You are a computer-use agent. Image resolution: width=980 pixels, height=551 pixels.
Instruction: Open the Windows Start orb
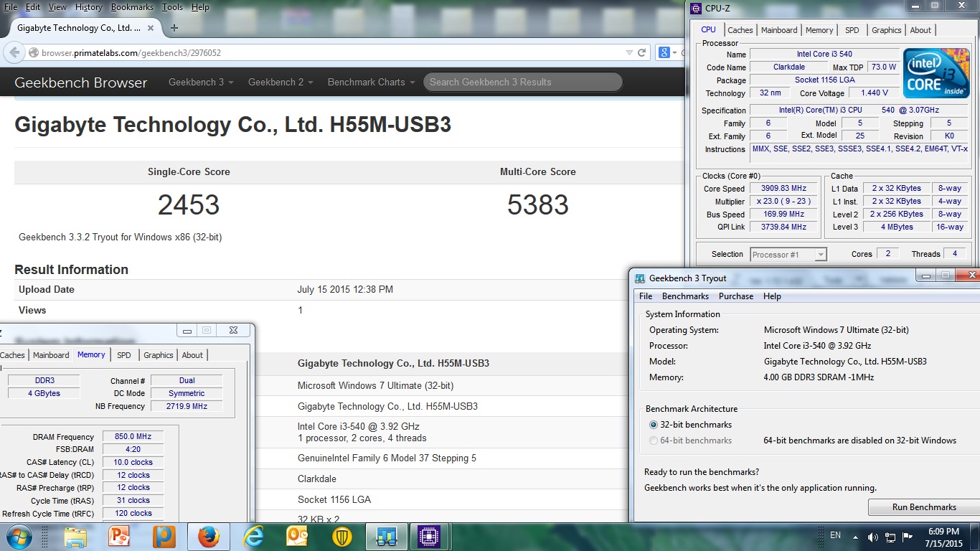point(18,536)
